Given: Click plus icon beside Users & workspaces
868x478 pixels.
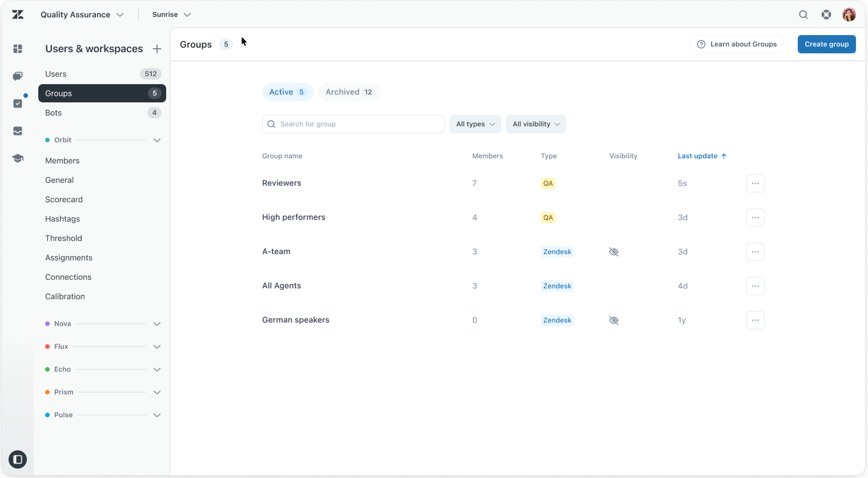Looking at the screenshot, I should pyautogui.click(x=157, y=49).
